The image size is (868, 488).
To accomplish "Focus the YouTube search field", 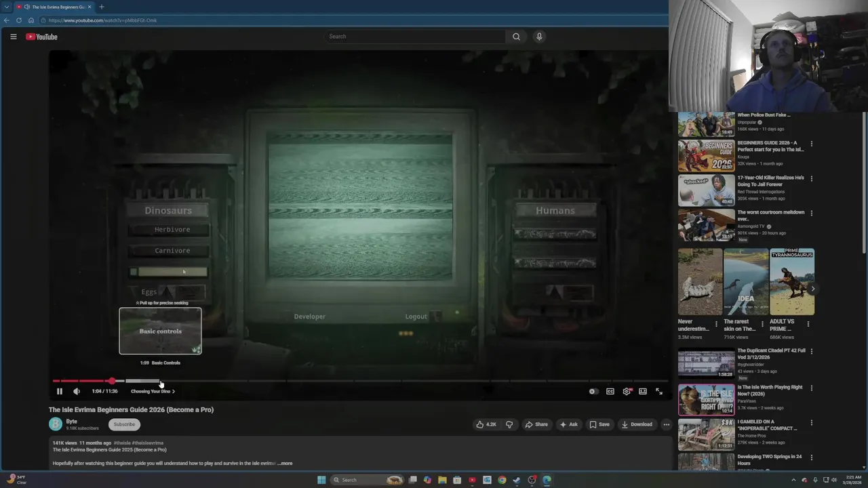I will [414, 37].
